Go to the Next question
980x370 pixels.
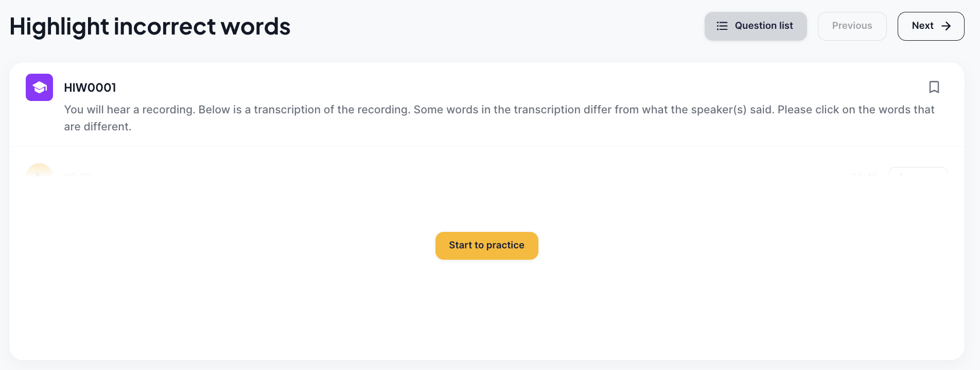point(931,26)
